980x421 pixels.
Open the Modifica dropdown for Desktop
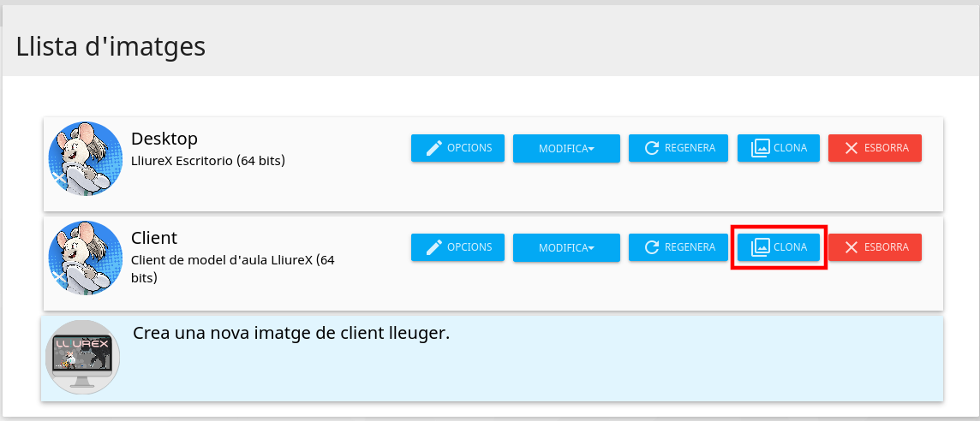pos(566,149)
